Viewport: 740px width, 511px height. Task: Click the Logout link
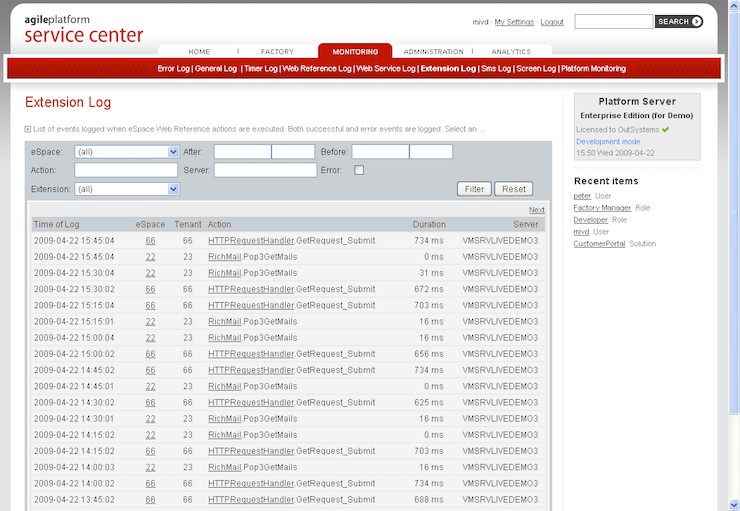click(552, 22)
